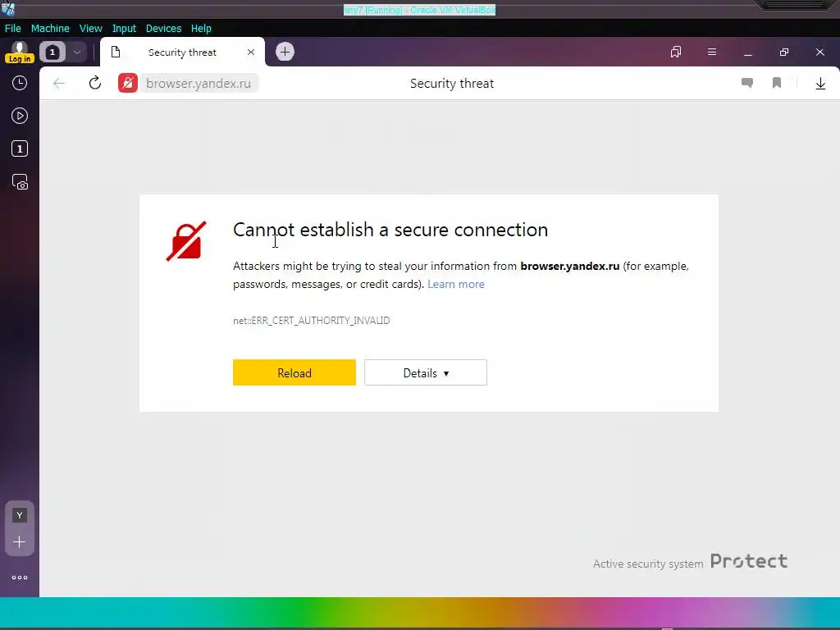Open the View menu
Viewport: 840px width, 630px height.
coord(90,29)
